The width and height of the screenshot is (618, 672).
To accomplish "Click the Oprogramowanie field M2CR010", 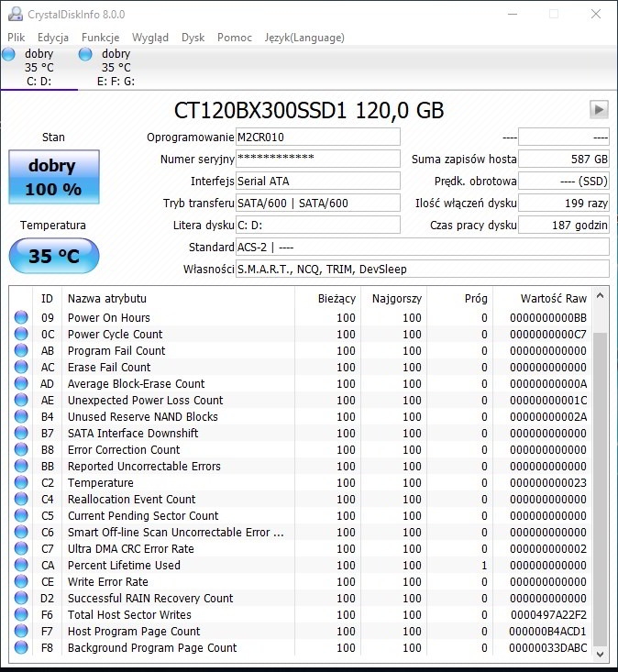I will 318,138.
